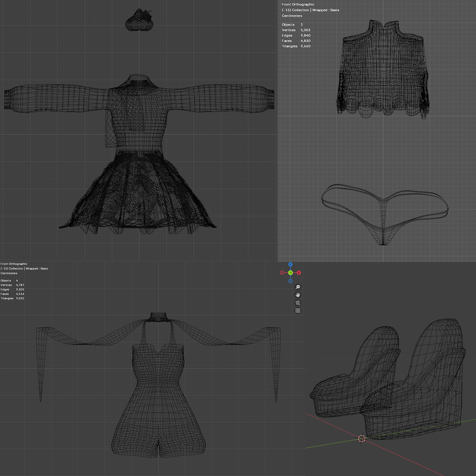
Task: Click the green -Y axis gizmo center
Action: pos(290,273)
